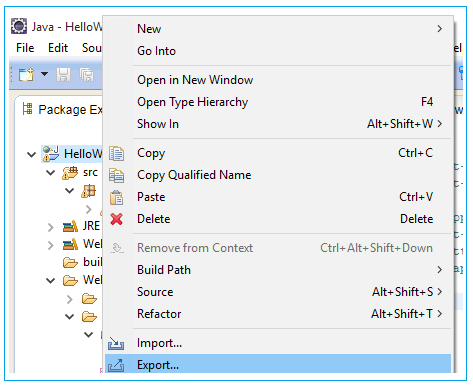Expand the JRE library node
This screenshot has height=389, width=473.
[51, 227]
